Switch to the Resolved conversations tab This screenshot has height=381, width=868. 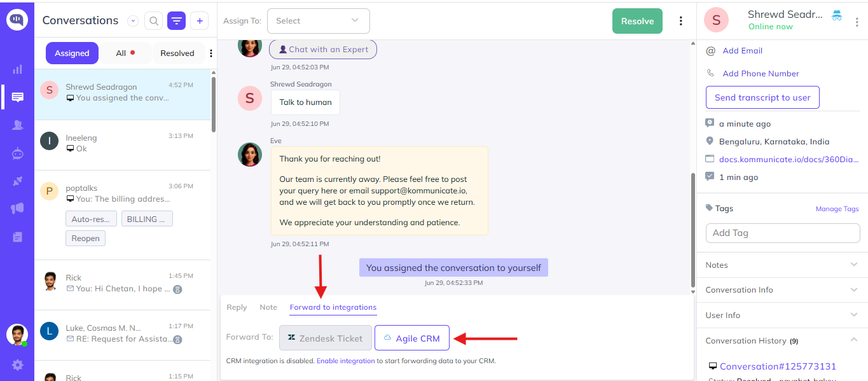click(177, 53)
